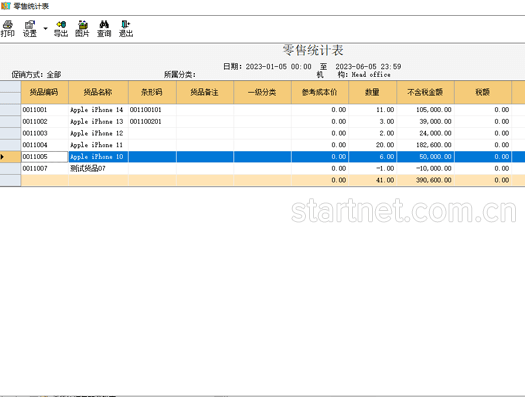Sort by 货品编码 column header
This screenshot has height=397, width=525.
point(45,92)
